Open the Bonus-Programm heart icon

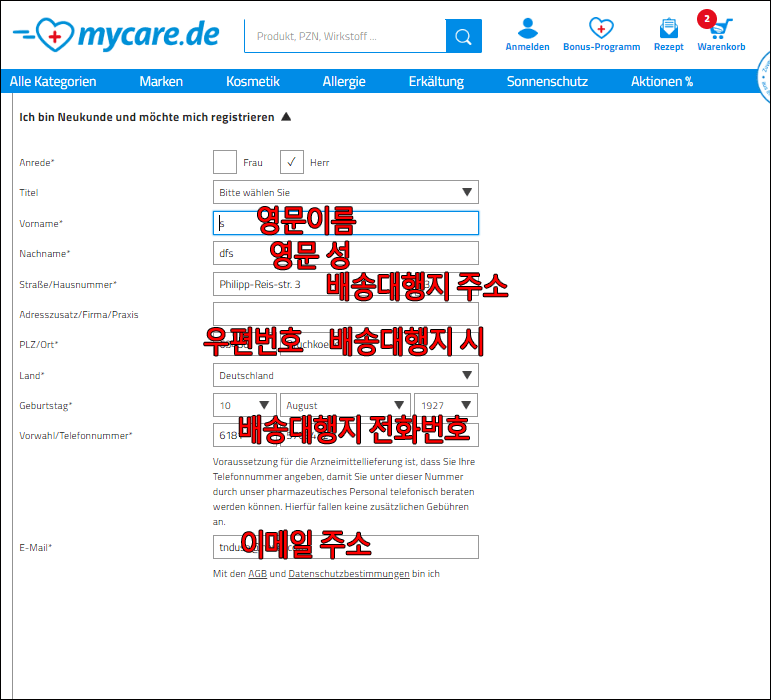coord(601,28)
